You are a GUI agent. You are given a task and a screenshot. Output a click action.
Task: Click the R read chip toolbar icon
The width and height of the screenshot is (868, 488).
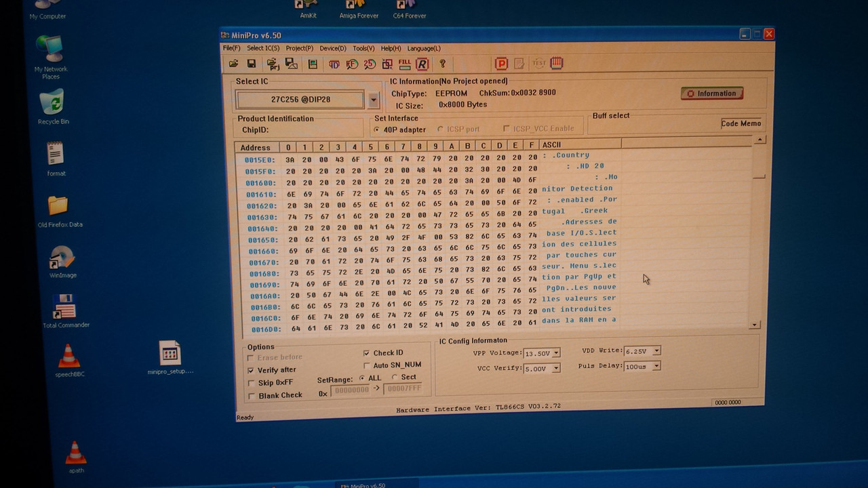coord(422,64)
